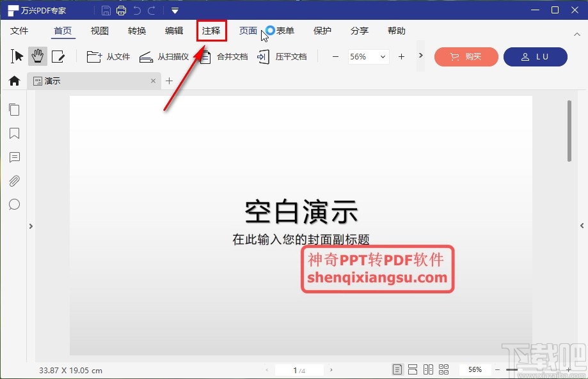
Task: Click the orange 购买 purchase button
Action: [466, 57]
